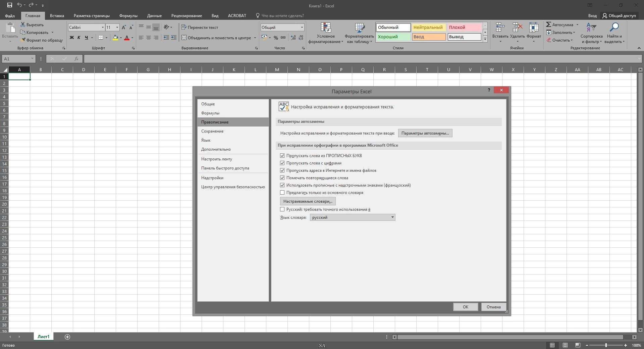644x349 pixels.
Task: Add a new sheet with plus icon
Action: [x=67, y=337]
